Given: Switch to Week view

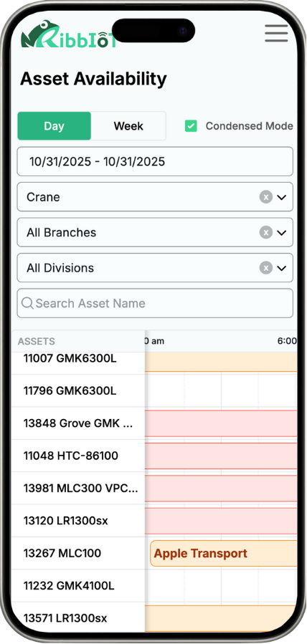Looking at the screenshot, I should tap(128, 125).
